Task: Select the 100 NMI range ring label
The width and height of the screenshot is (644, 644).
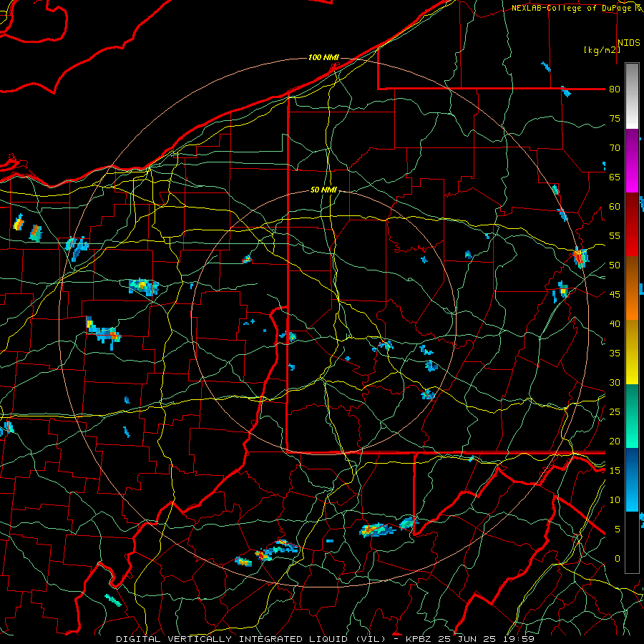Action: point(323,57)
